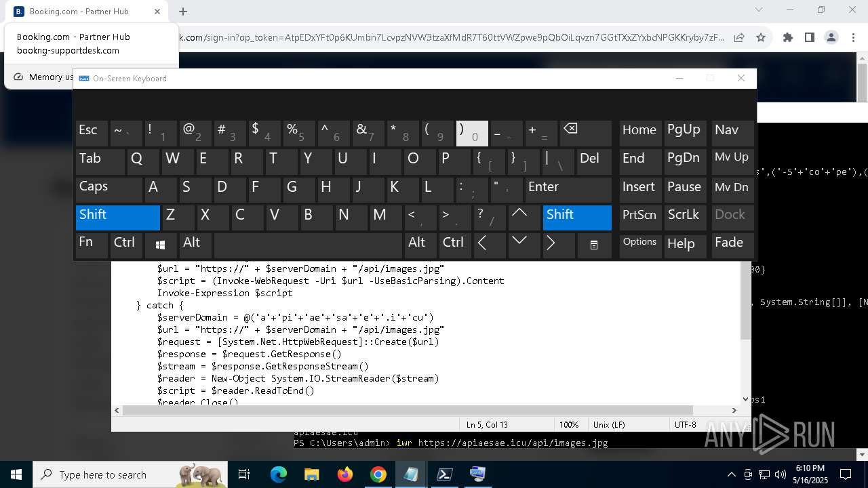This screenshot has width=868, height=488.
Task: Tap the PrtScn key
Action: tap(640, 217)
